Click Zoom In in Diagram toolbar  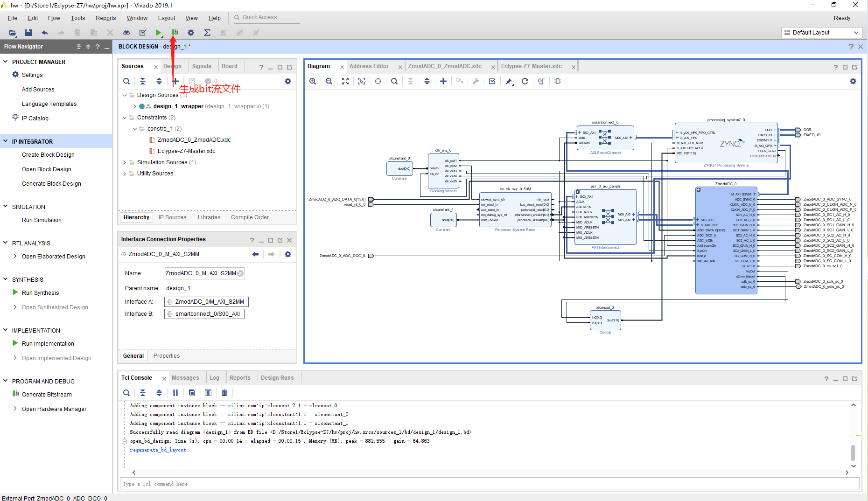313,81
